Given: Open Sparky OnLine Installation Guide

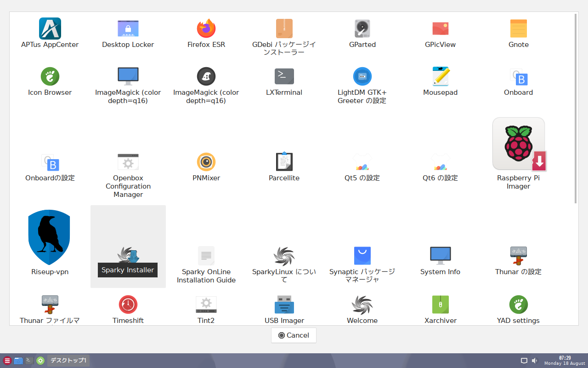Looking at the screenshot, I should [x=206, y=264].
